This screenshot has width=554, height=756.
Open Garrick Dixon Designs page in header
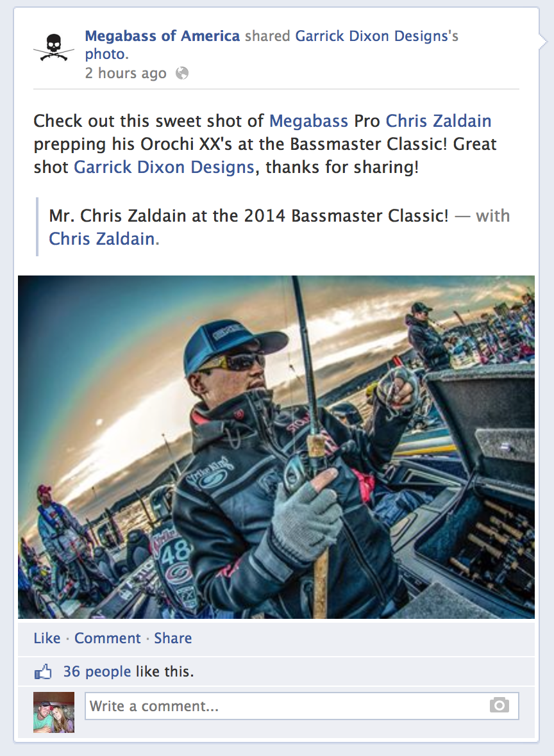click(x=372, y=36)
